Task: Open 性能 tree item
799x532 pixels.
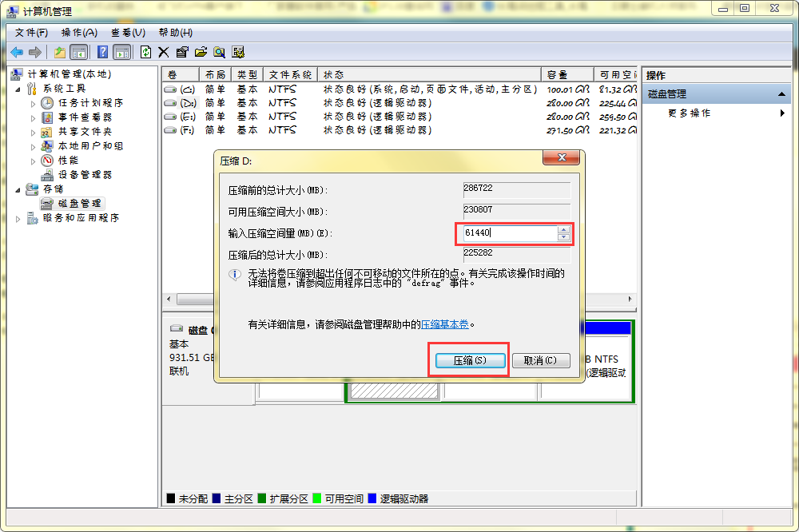Action: (68, 160)
